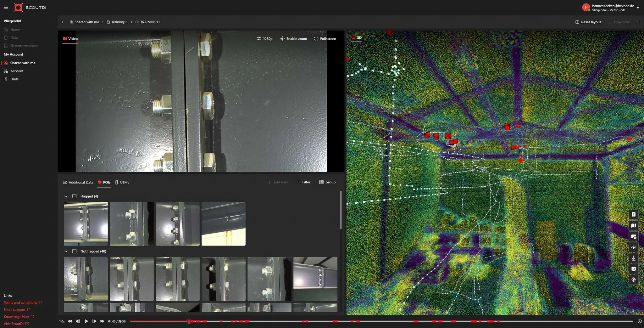Open timeline settings gear icon
Image resolution: width=644 pixels, height=328 pixels.
point(640,321)
